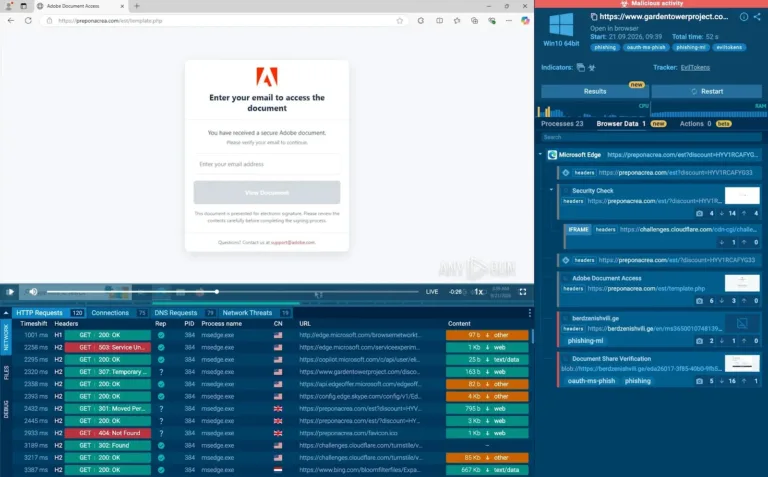Sort by the Timeshift column header
This screenshot has width=768, height=477.
(x=33, y=324)
